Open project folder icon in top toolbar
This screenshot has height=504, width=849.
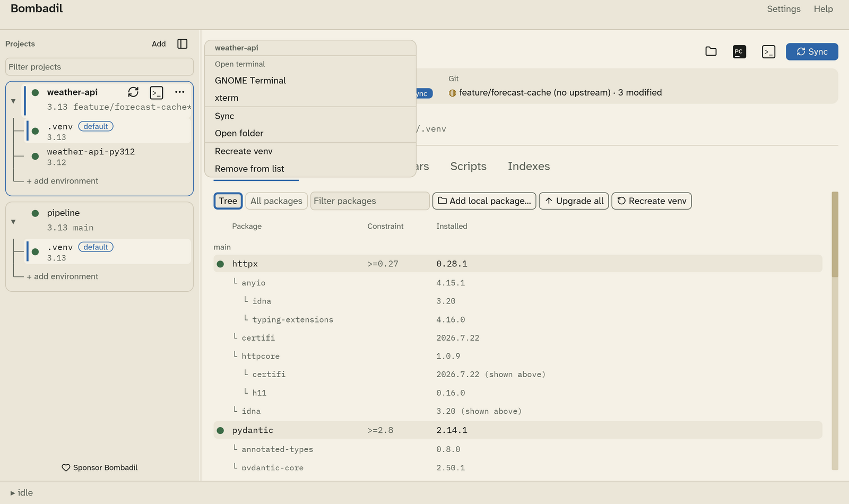[x=711, y=51]
